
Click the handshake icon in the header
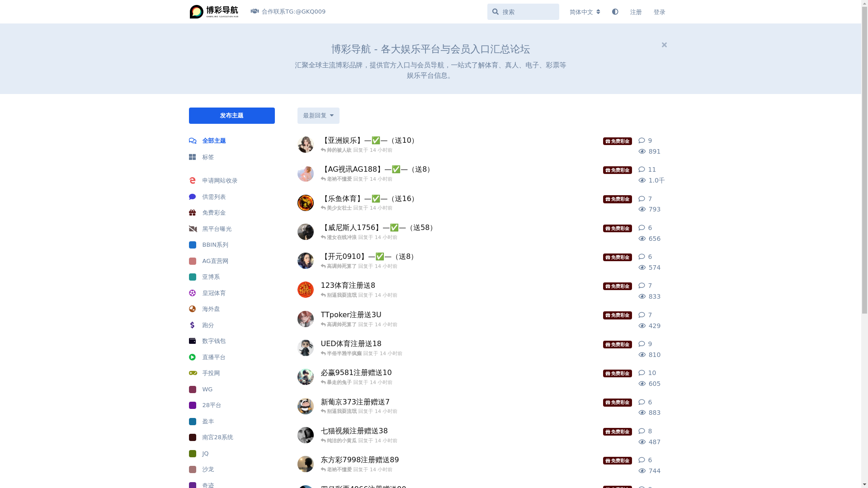click(x=255, y=11)
